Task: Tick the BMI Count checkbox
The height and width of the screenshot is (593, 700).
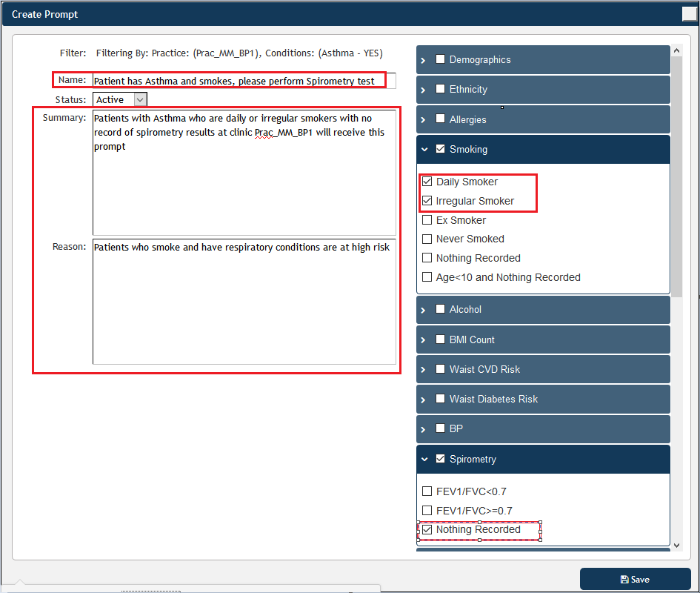Action: click(x=440, y=339)
